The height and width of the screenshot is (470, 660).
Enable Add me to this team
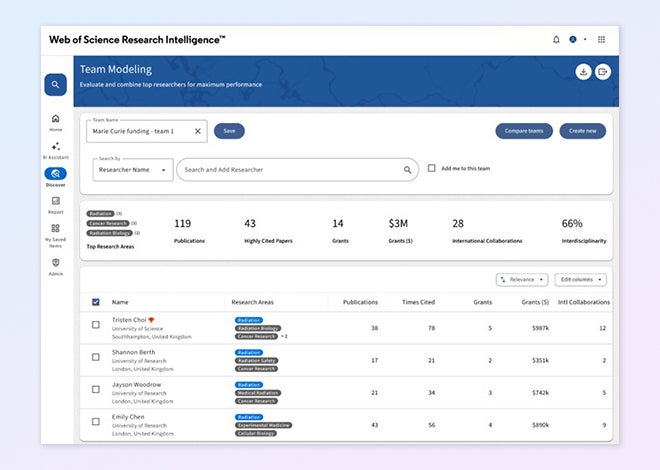pos(432,169)
